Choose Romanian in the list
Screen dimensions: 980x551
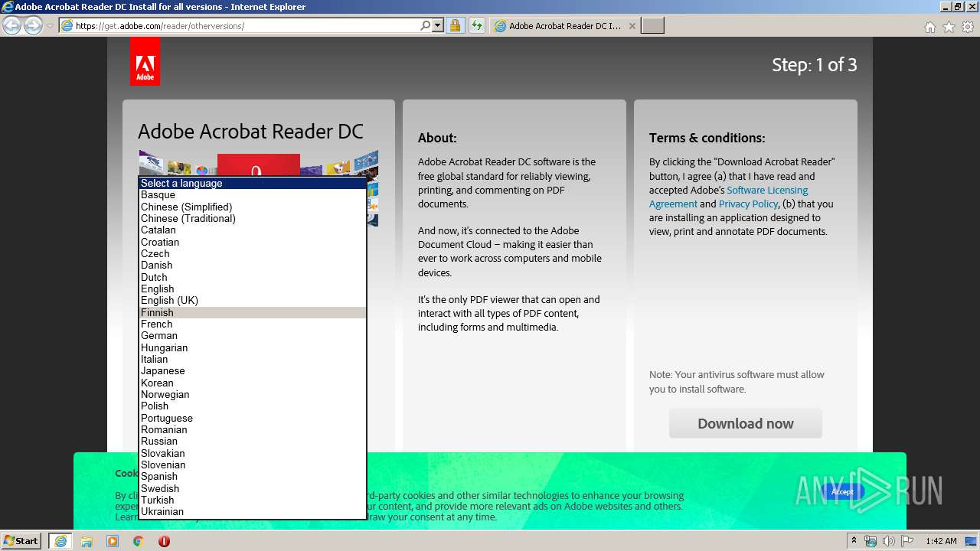253,429
